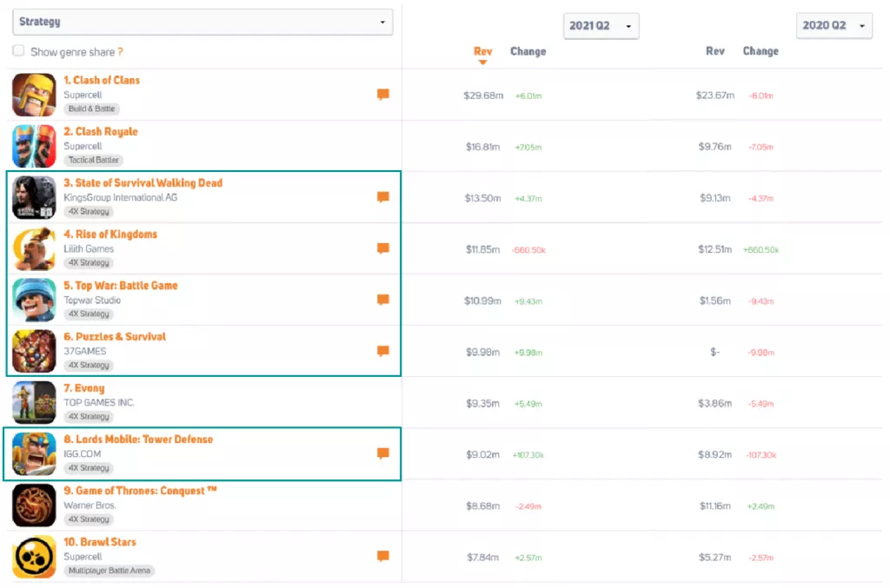This screenshot has width=890, height=588.
Task: Open the comment icon for State of Survival
Action: point(383,197)
